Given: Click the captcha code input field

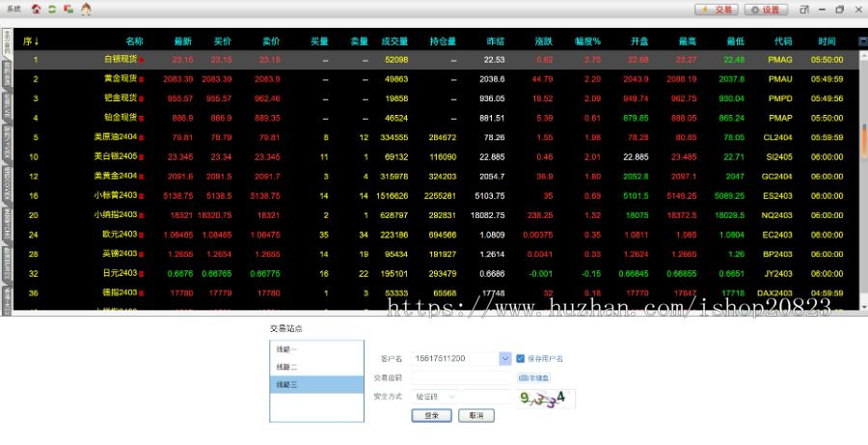Looking at the screenshot, I should coord(487,396).
